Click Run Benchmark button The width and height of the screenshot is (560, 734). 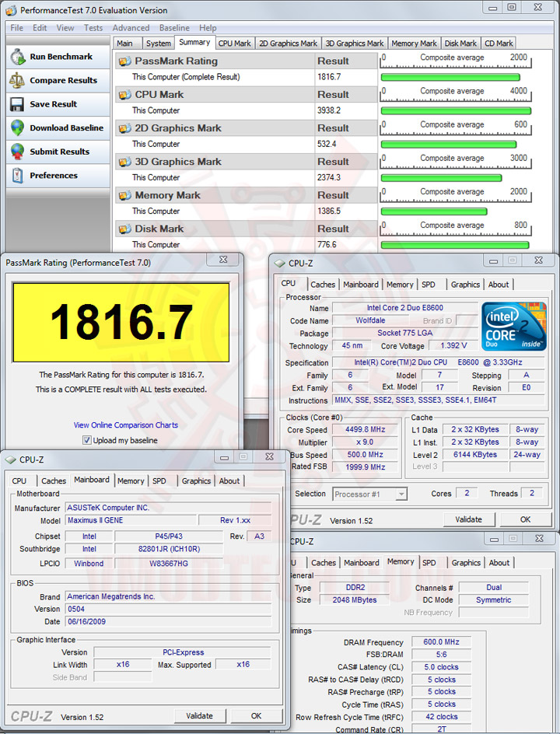[58, 57]
